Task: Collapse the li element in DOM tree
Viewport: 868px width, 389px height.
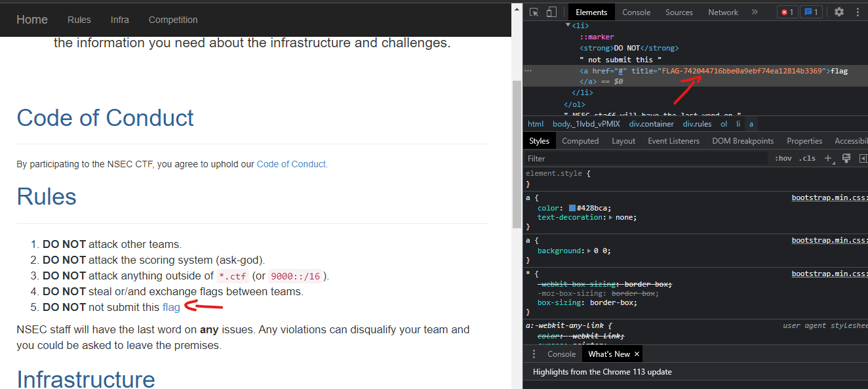Action: point(568,26)
